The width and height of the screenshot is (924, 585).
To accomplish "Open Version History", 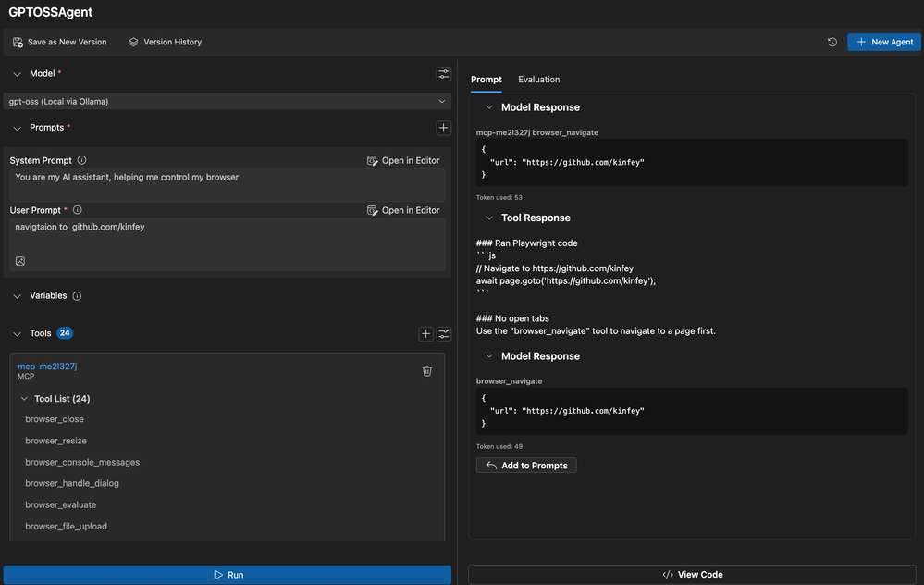I will (165, 42).
